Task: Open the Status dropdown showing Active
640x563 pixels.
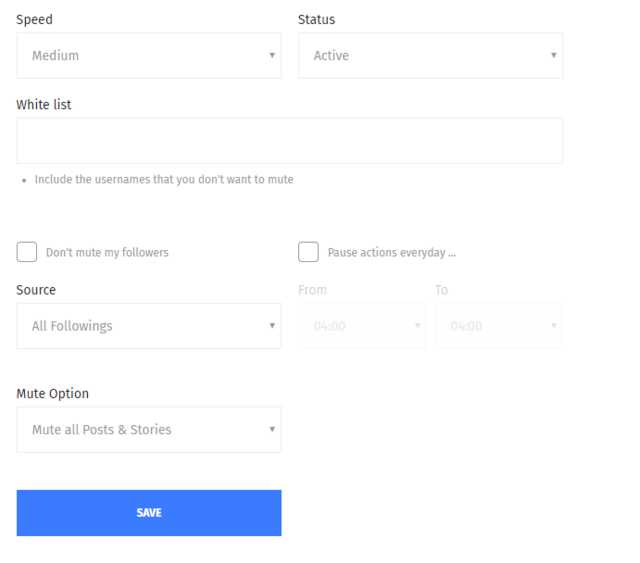Action: tap(430, 56)
